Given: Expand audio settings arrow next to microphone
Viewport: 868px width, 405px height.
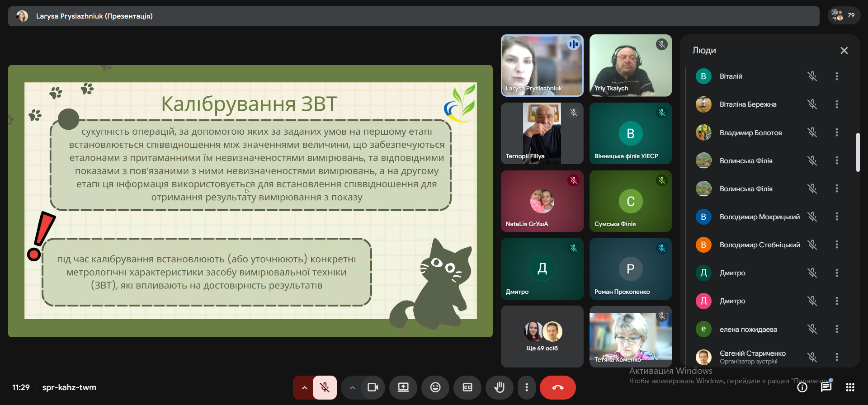Looking at the screenshot, I should point(304,387).
